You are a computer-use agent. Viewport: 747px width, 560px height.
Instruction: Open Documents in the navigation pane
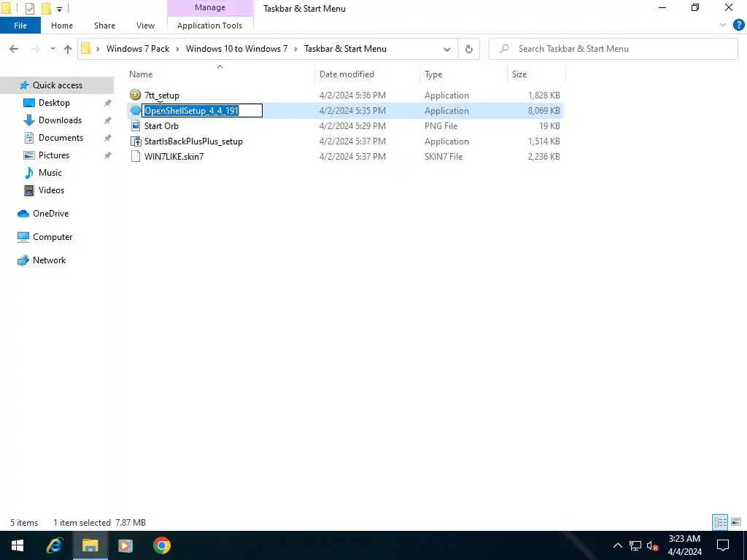coord(61,138)
